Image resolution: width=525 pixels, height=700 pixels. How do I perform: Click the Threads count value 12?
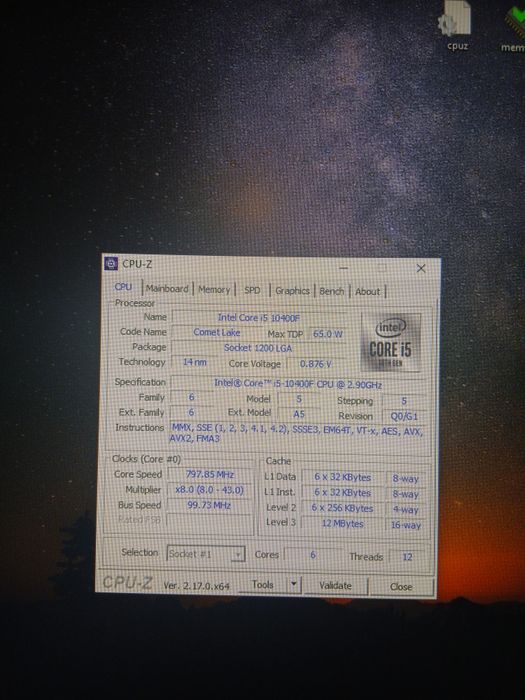(x=407, y=557)
